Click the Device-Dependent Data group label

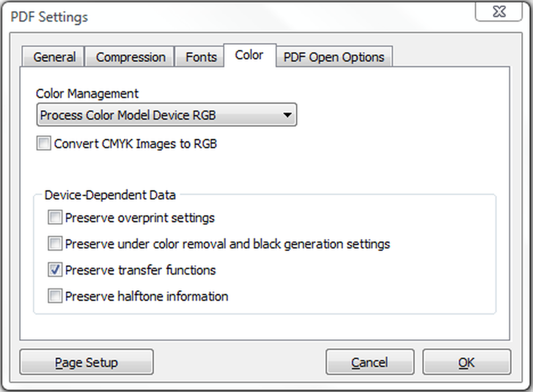click(110, 195)
